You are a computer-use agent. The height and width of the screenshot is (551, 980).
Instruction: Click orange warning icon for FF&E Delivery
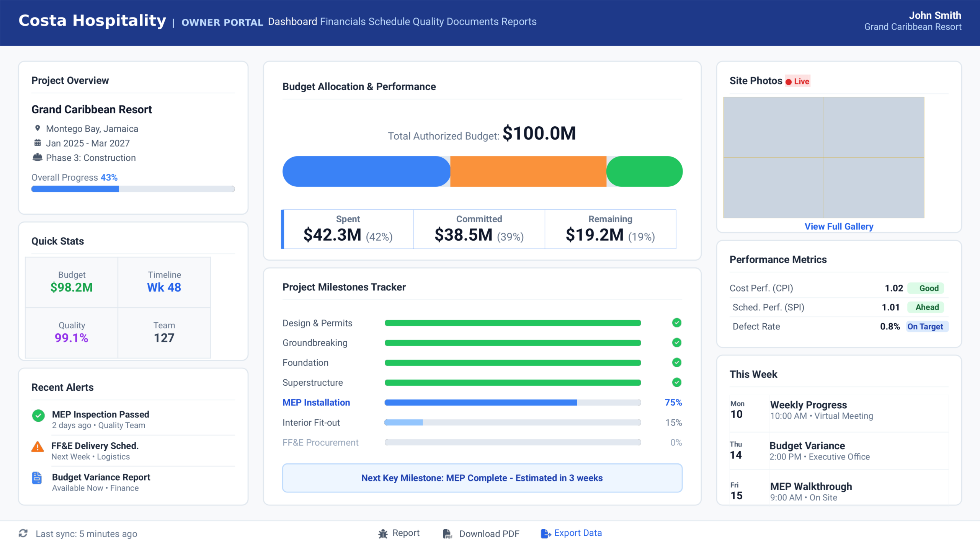tap(38, 447)
